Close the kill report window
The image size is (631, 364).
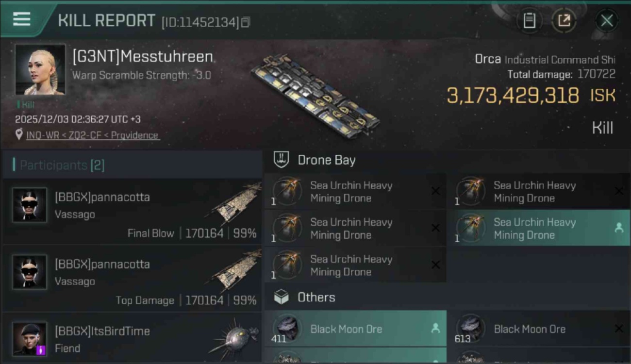[x=607, y=20]
